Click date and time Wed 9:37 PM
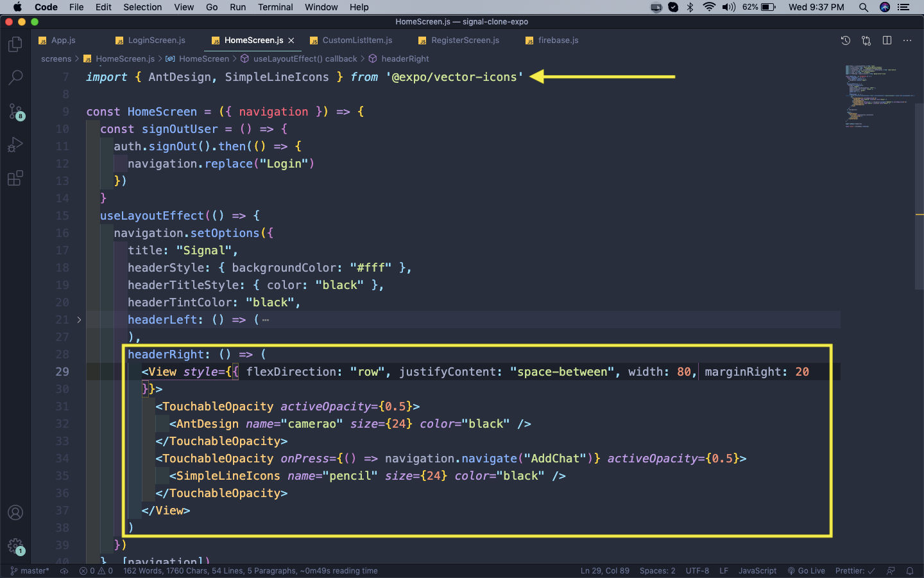924x578 pixels. 816,7
